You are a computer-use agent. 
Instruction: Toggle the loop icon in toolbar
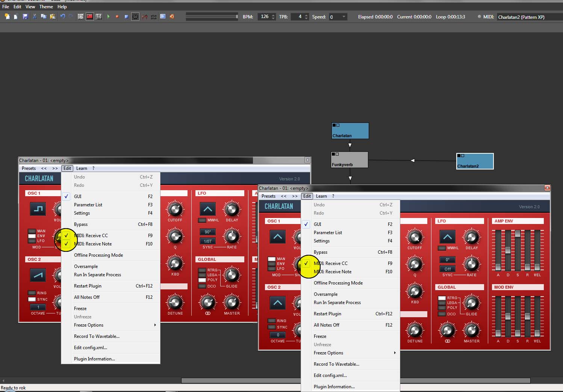click(135, 17)
